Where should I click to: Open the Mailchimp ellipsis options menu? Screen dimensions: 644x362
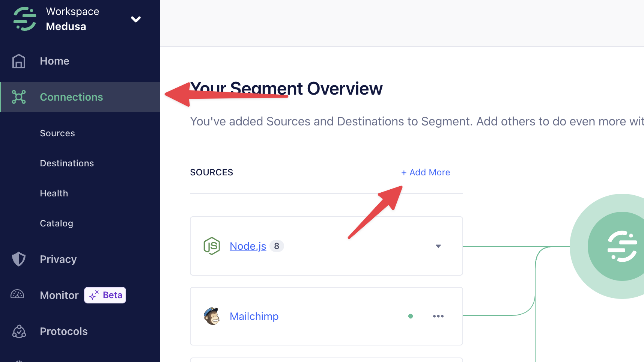(x=438, y=316)
